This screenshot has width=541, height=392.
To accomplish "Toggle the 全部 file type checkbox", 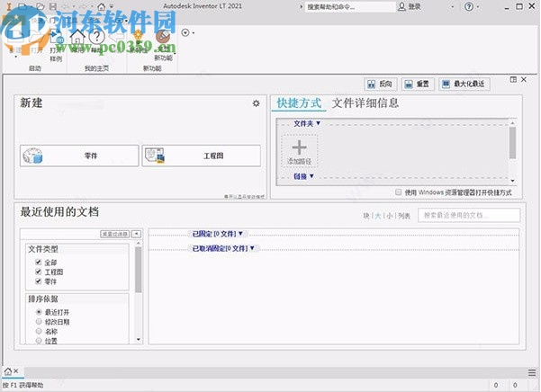I will [39, 263].
